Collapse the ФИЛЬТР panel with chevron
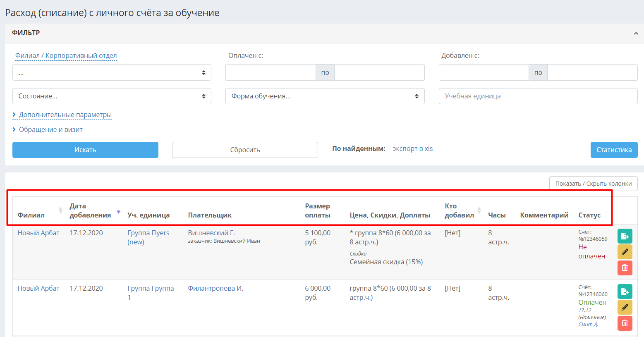The width and height of the screenshot is (644, 337). (x=636, y=33)
